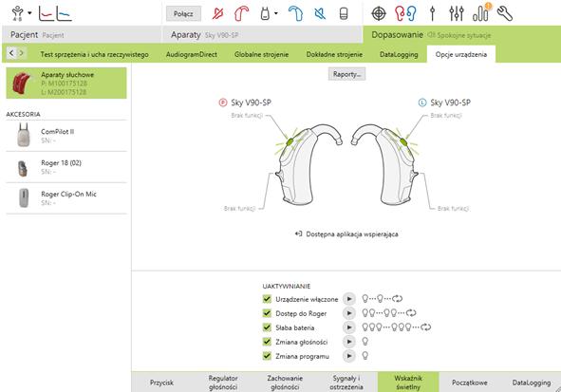This screenshot has height=392, width=561.
Task: Open the bottom DataLogging tab
Action: click(531, 383)
